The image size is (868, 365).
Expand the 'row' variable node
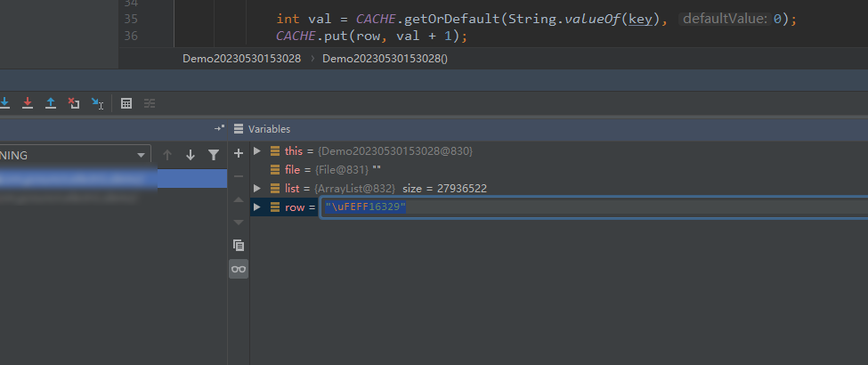coord(258,207)
